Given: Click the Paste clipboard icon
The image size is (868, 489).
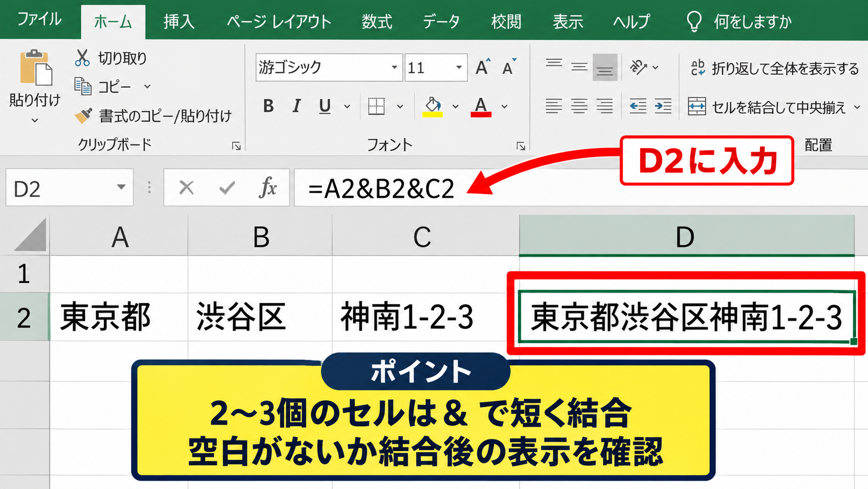Looking at the screenshot, I should coord(36,68).
